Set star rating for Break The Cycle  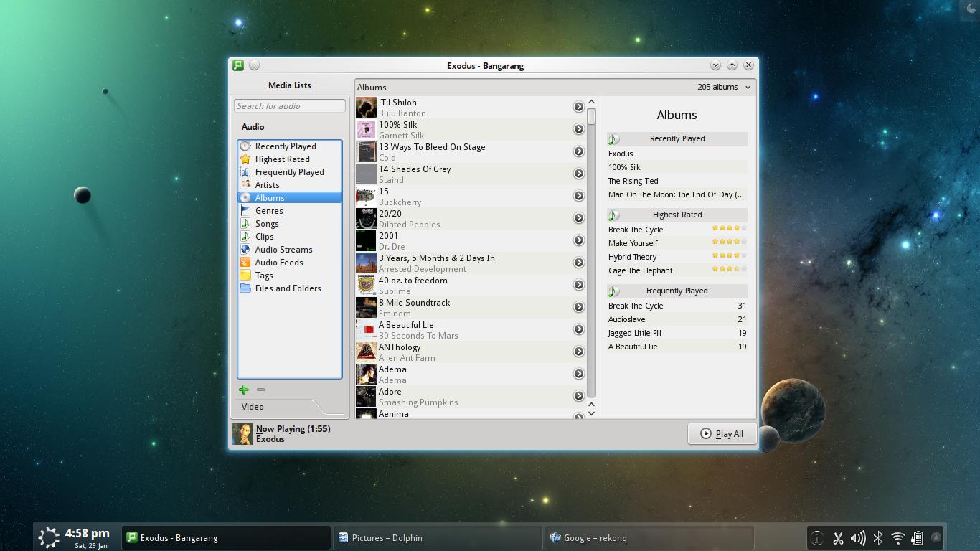[x=729, y=228]
